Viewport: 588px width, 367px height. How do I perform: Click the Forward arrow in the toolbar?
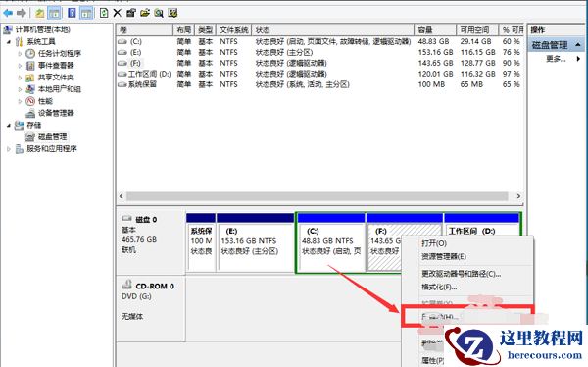[x=22, y=13]
